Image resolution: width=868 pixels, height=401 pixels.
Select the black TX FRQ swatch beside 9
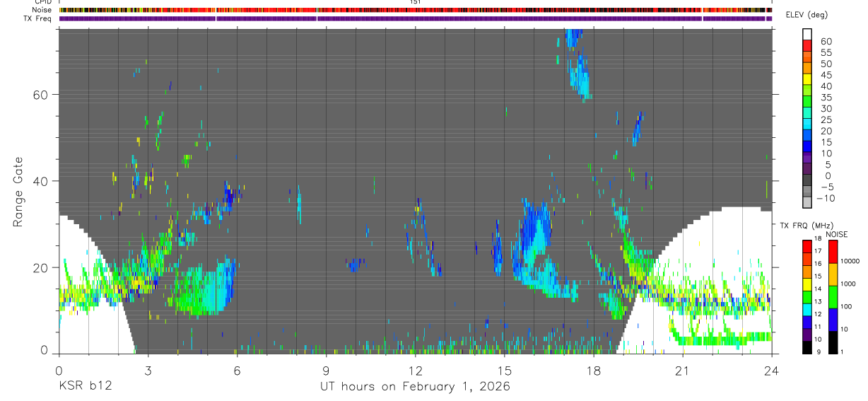click(807, 347)
